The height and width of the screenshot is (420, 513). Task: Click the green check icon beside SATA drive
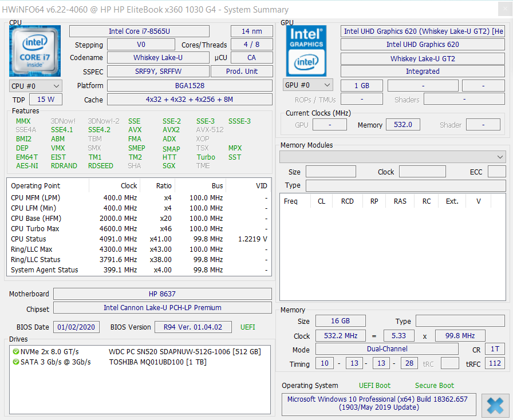(x=16, y=362)
